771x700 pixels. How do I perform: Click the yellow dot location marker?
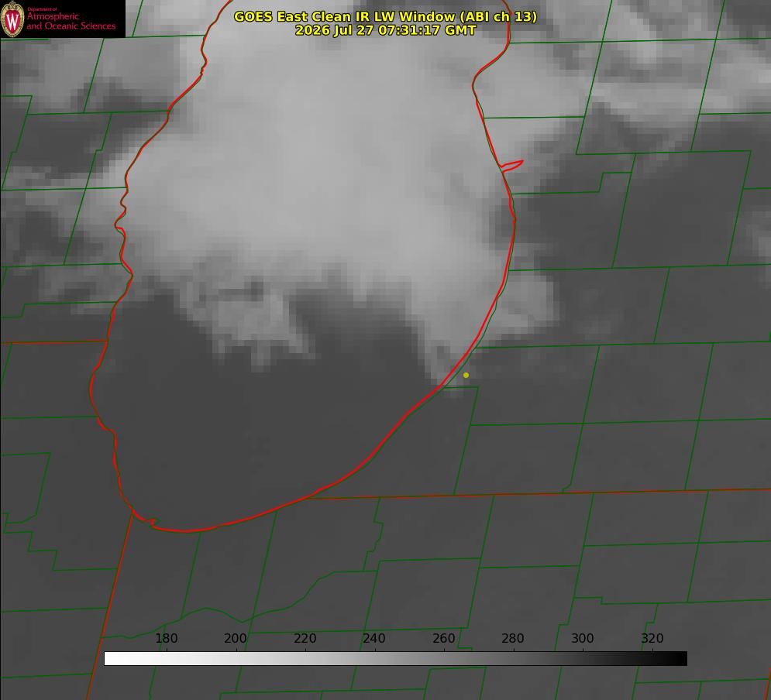tap(466, 376)
